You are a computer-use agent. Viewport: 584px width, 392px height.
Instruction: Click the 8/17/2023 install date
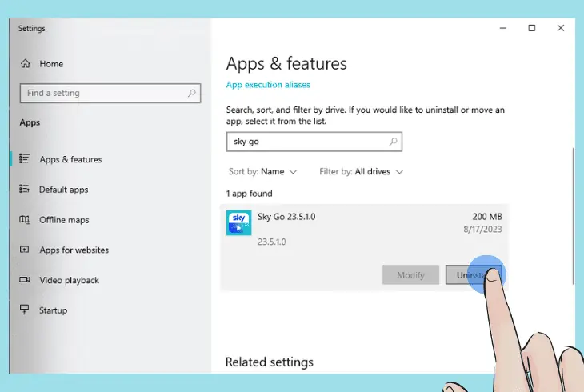[x=482, y=229]
